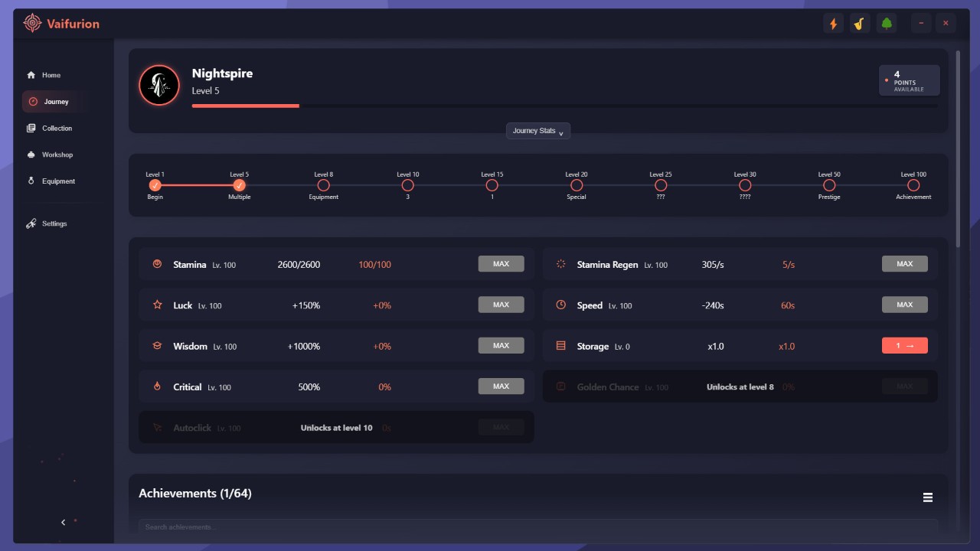Click the yellow broom icon in title bar
This screenshot has width=980, height=551.
pos(859,24)
